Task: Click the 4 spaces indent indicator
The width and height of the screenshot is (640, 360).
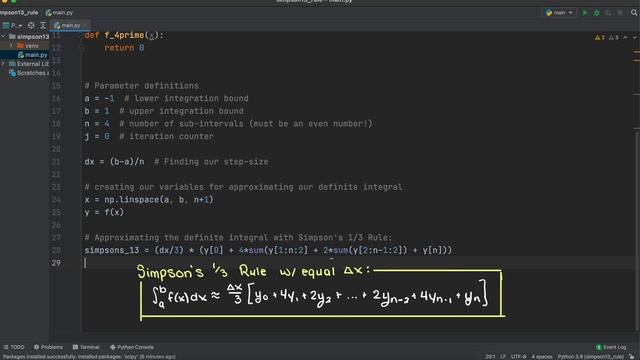Action: point(542,356)
